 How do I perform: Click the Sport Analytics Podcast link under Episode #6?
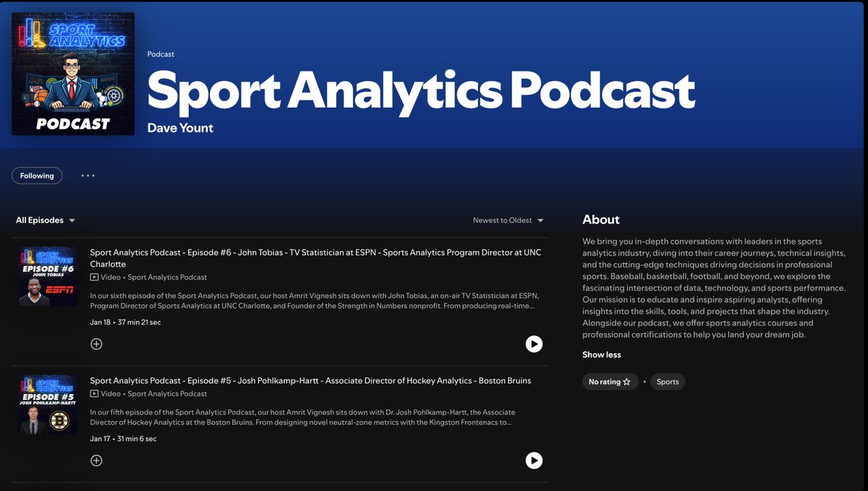[167, 277]
